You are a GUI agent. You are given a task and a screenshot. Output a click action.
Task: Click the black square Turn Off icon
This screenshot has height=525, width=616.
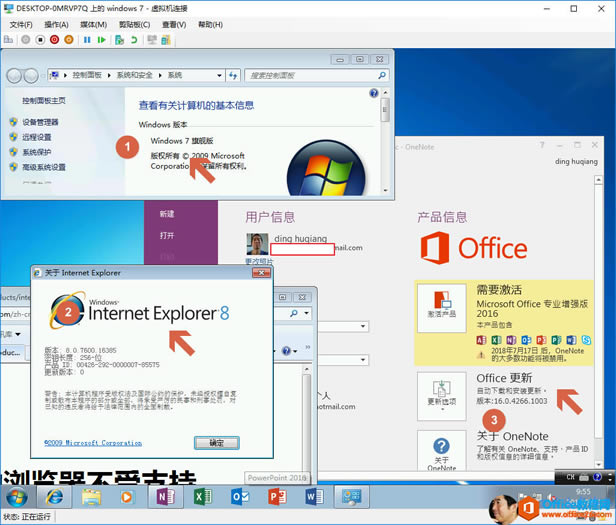(x=40, y=40)
